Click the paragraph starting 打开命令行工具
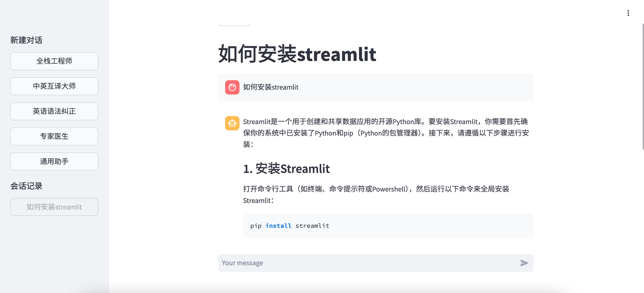The width and height of the screenshot is (644, 293). (x=376, y=195)
